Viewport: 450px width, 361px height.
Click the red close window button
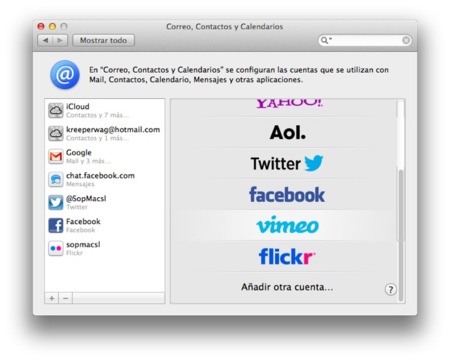[x=41, y=26]
